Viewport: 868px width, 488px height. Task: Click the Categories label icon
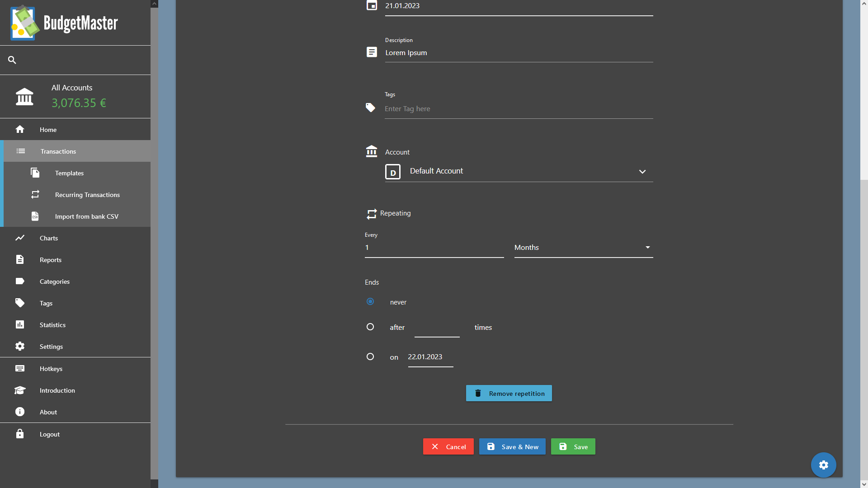pyautogui.click(x=20, y=281)
